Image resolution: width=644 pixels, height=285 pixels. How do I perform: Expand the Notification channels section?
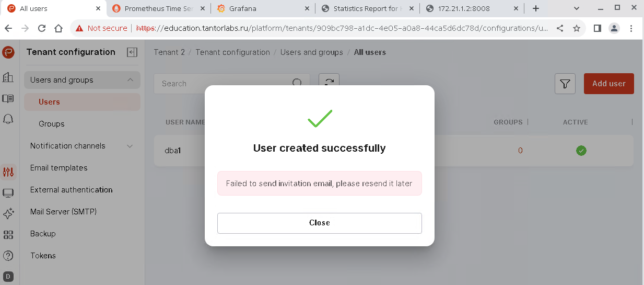(130, 146)
